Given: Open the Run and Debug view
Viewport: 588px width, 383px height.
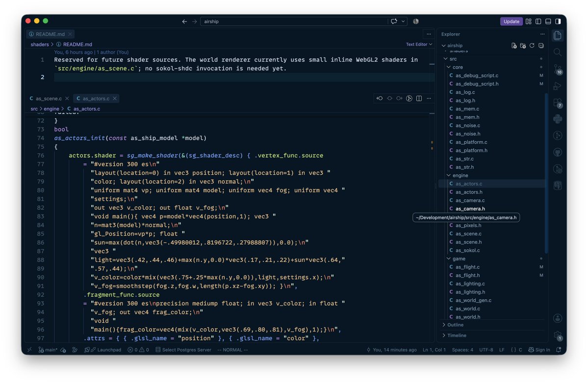Looking at the screenshot, I should pyautogui.click(x=558, y=86).
